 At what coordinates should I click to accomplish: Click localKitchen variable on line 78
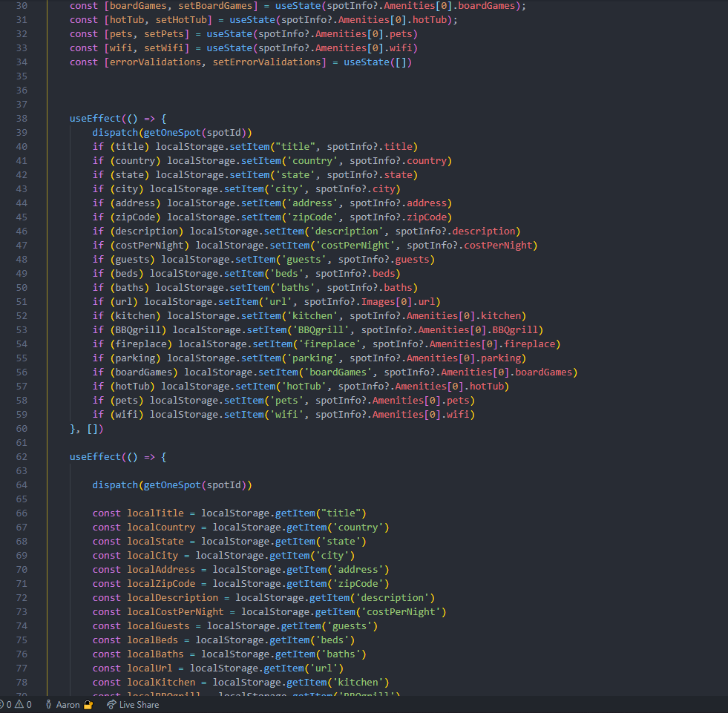click(161, 683)
